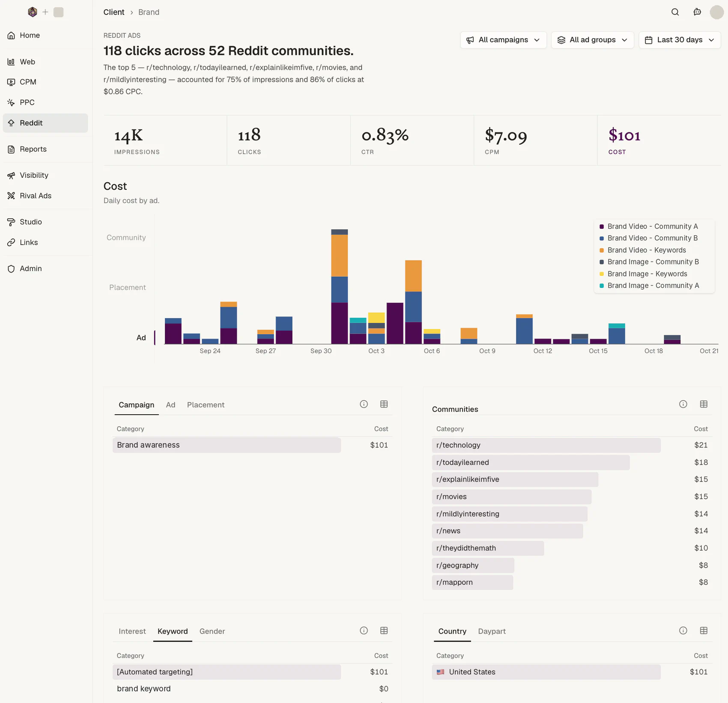The height and width of the screenshot is (703, 728).
Task: Click the square workspace icon beside plus
Action: 59,12
